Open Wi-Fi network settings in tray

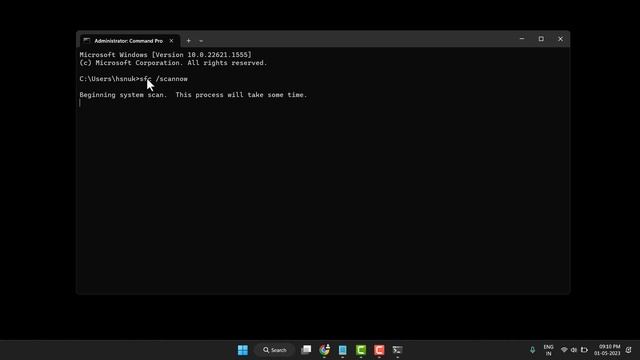pos(564,350)
